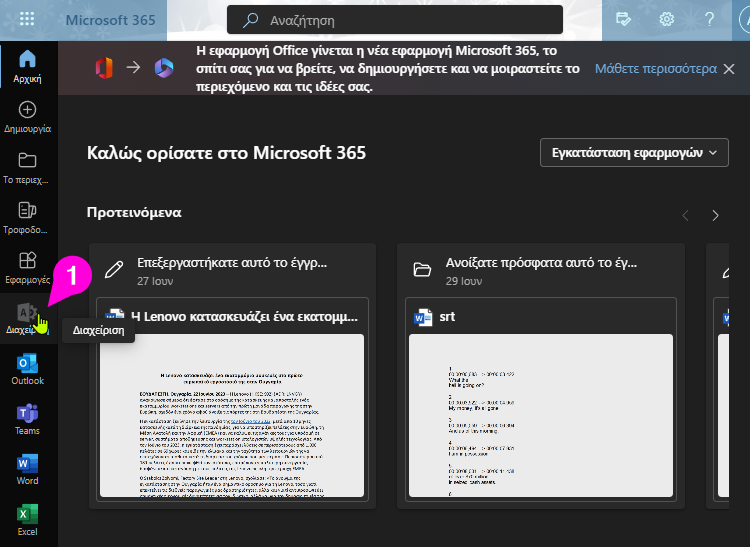Image resolution: width=750 pixels, height=547 pixels.
Task: Go to Αρχική home in sidebar
Action: (27, 66)
